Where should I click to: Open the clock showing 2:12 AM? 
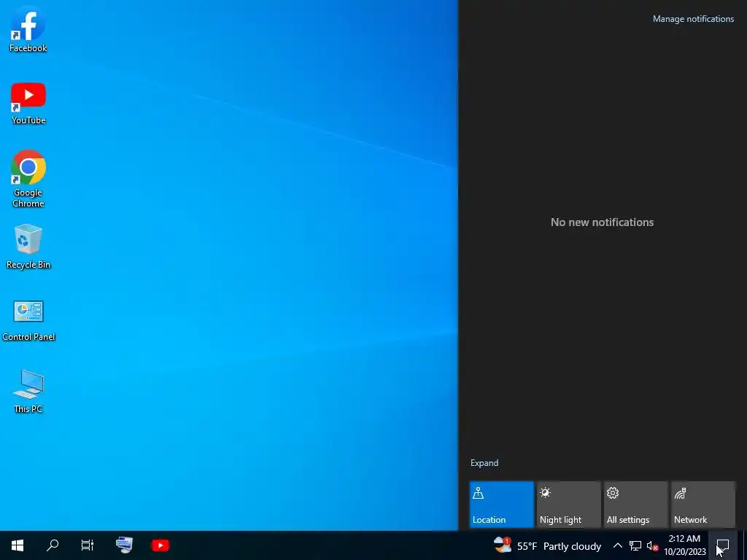click(684, 545)
